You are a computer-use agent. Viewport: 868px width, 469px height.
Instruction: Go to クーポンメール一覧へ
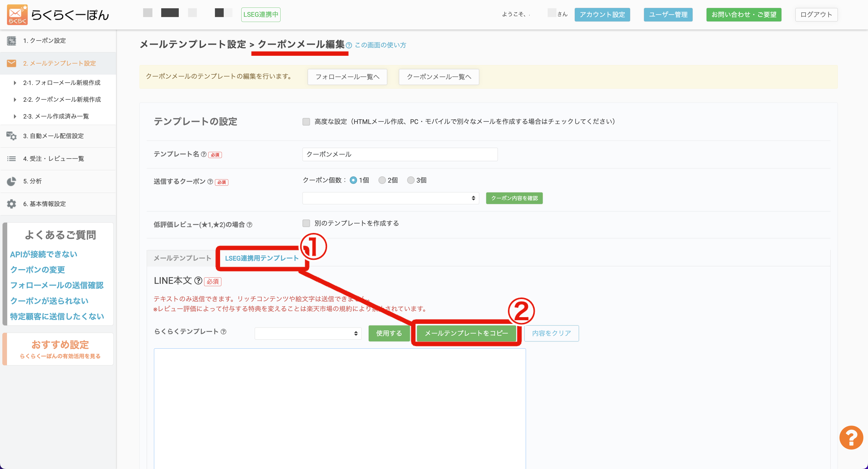click(x=439, y=77)
